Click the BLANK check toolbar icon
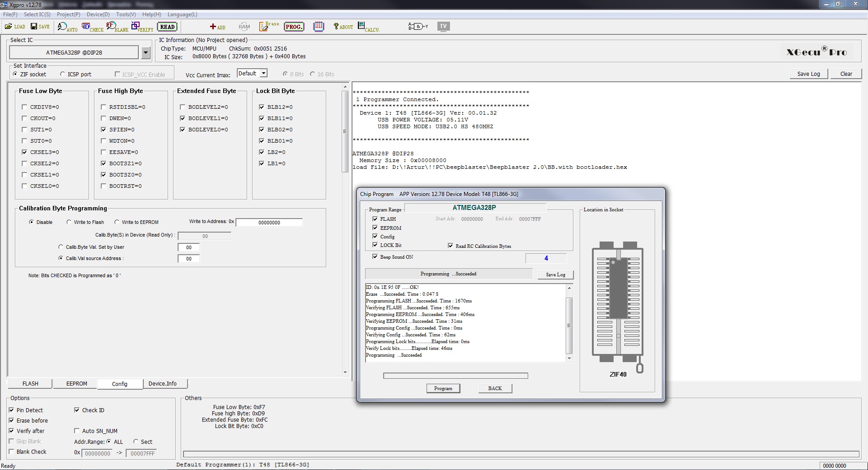 tap(117, 27)
